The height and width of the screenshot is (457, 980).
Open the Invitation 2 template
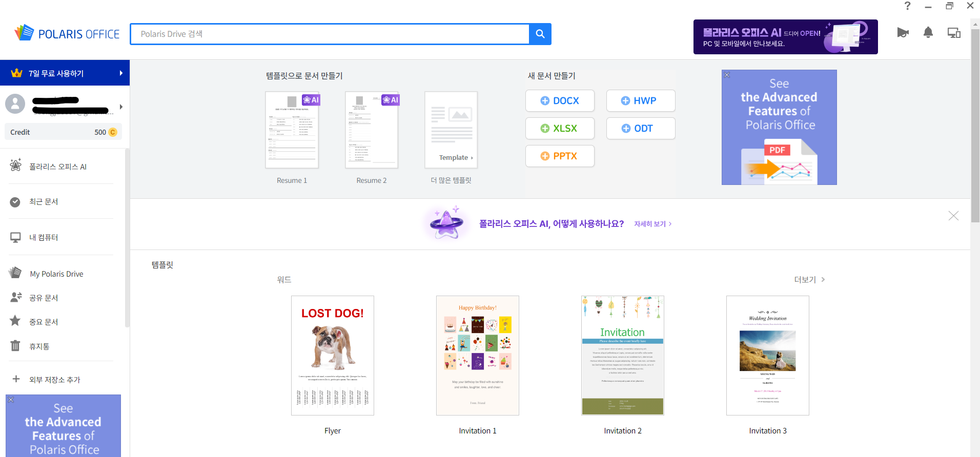coord(623,356)
